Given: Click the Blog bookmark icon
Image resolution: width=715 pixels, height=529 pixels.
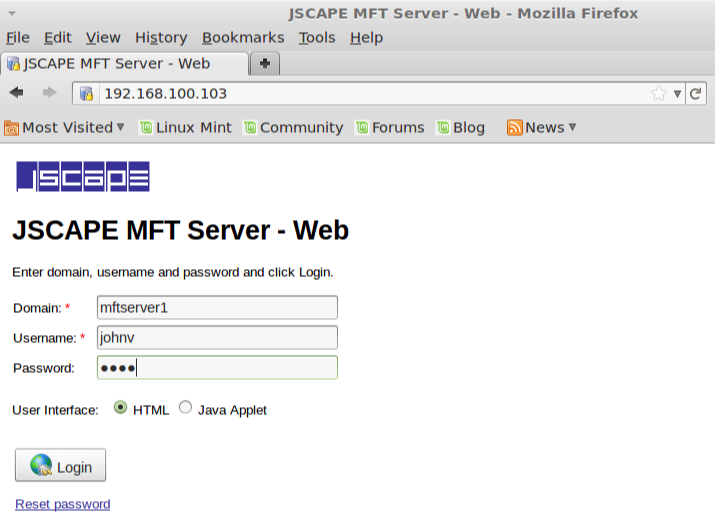Looking at the screenshot, I should point(443,127).
